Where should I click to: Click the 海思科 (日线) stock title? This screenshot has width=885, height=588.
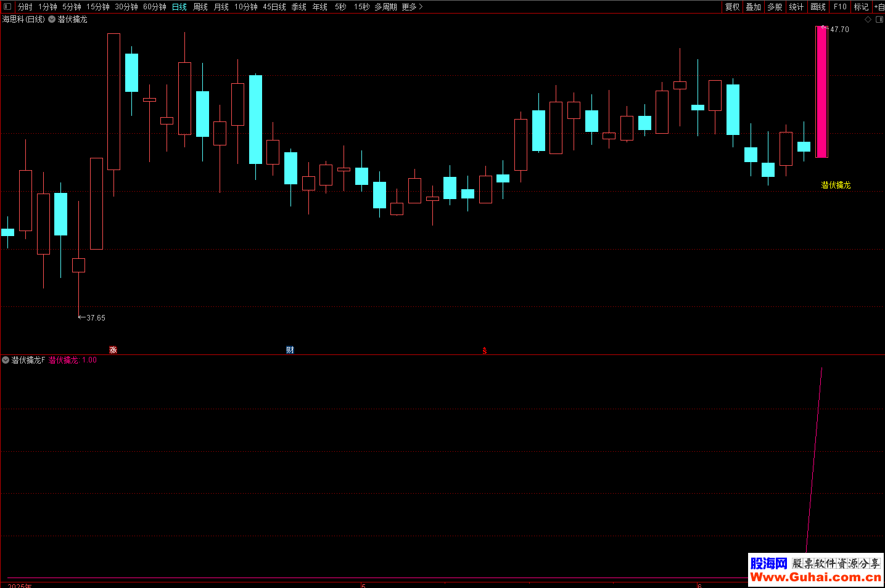[23, 19]
